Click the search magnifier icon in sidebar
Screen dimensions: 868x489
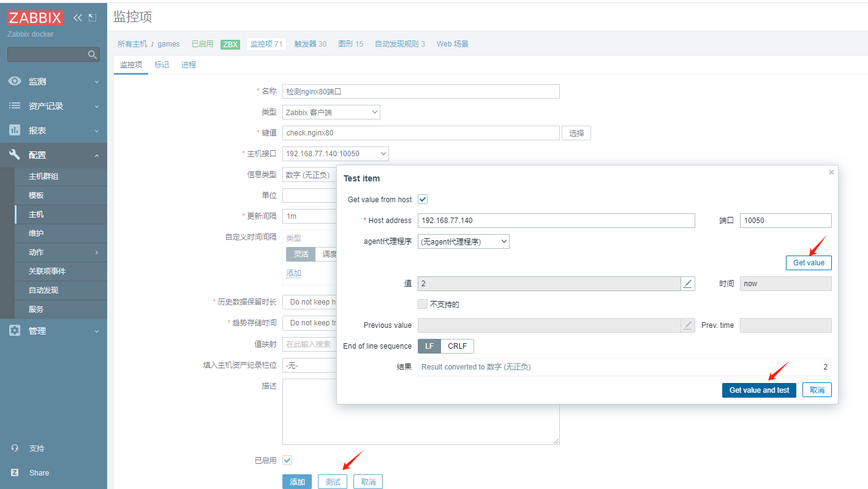pos(92,55)
